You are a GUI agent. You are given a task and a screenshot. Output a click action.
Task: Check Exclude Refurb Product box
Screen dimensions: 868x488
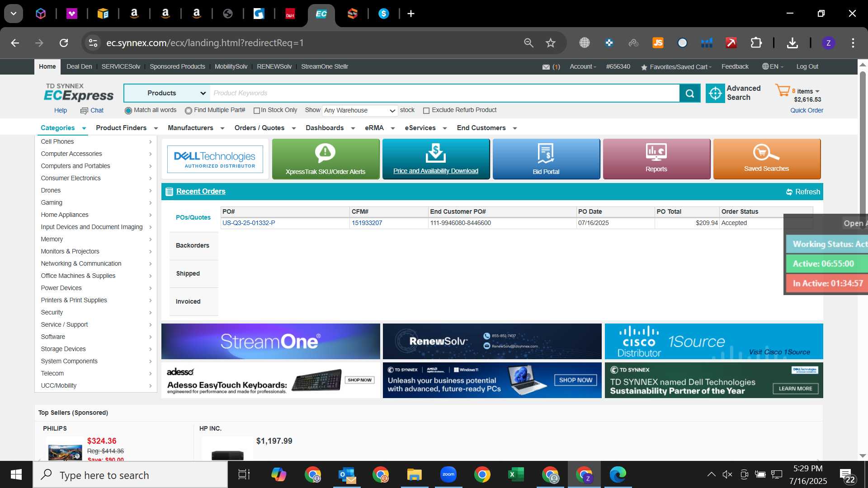coord(426,111)
